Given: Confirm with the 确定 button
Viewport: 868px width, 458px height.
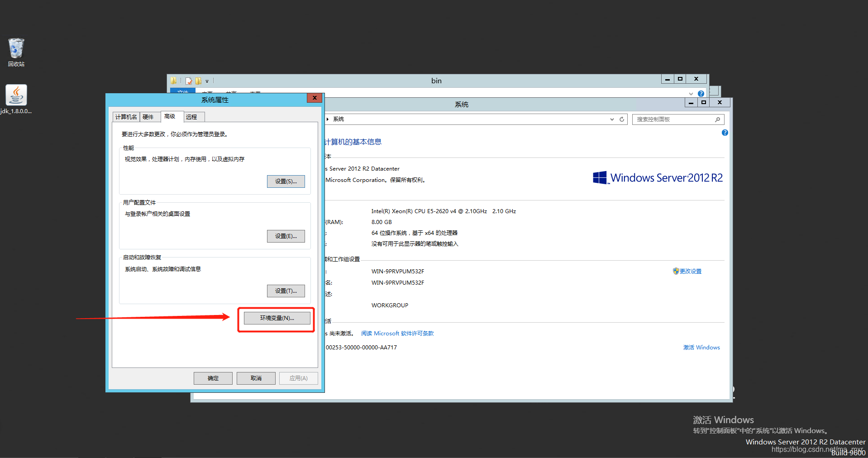Looking at the screenshot, I should pos(213,378).
